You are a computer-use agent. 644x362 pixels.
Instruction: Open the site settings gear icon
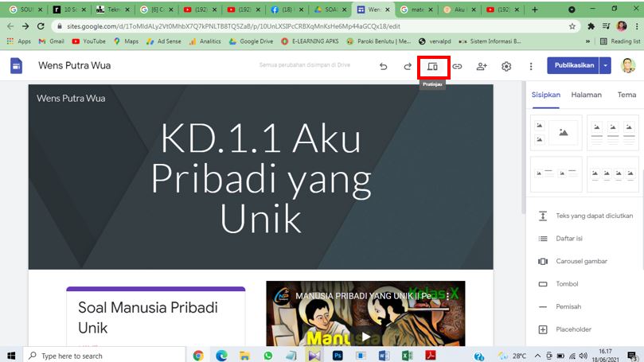pos(506,67)
